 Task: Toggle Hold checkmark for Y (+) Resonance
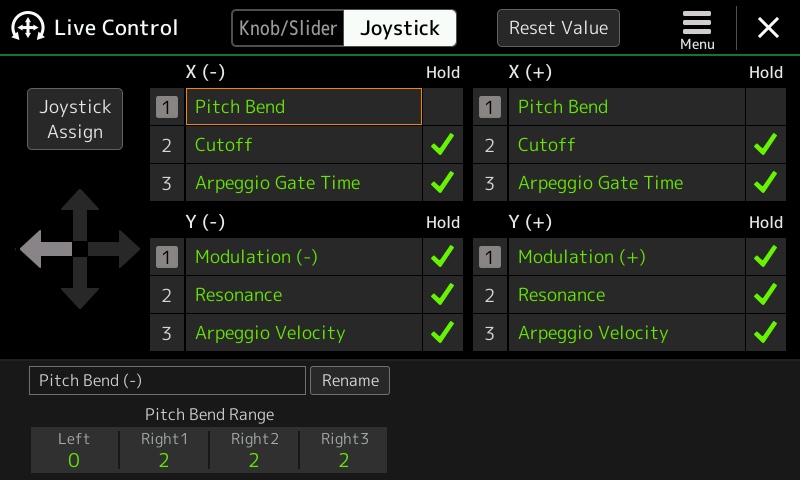(x=765, y=295)
